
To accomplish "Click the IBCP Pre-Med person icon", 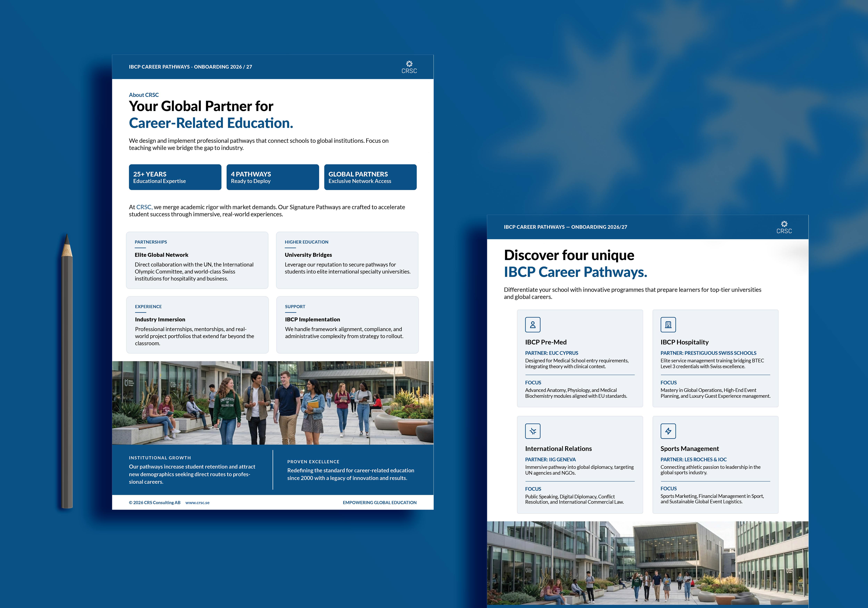I will pyautogui.click(x=533, y=325).
